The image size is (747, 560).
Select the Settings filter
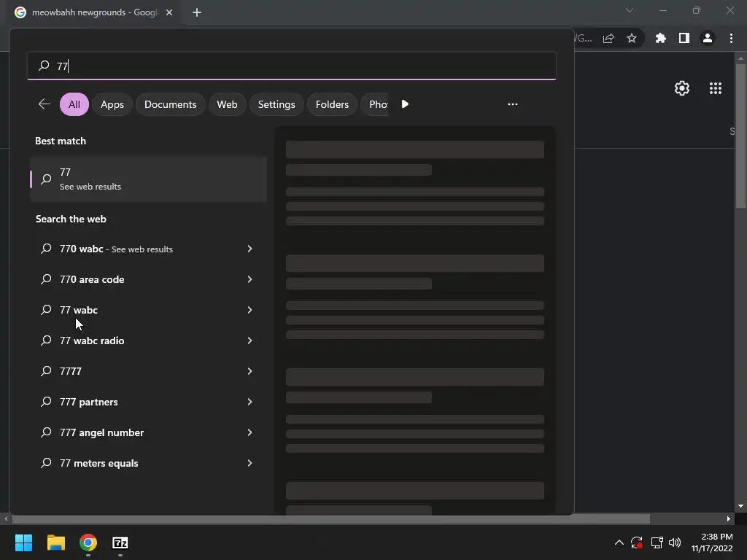(x=276, y=104)
